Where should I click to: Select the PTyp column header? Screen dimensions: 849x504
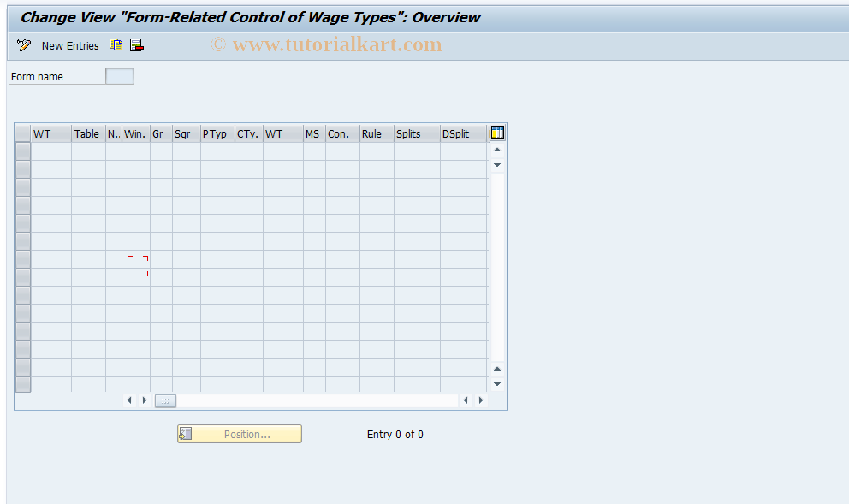[x=217, y=133]
